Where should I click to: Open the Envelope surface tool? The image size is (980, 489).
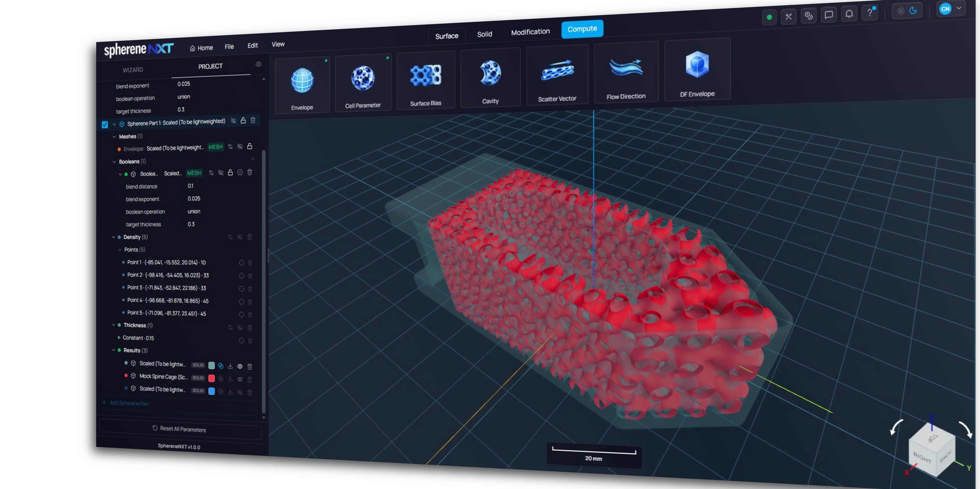302,85
